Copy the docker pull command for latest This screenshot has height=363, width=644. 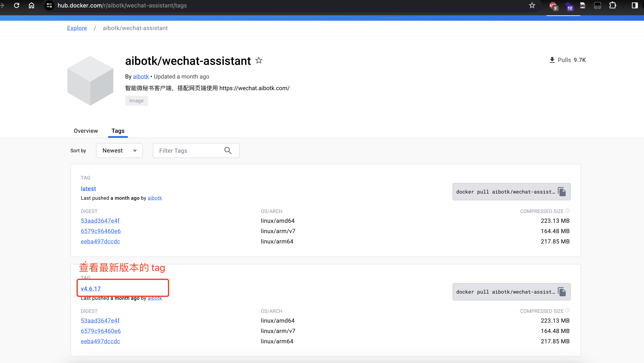tap(562, 192)
